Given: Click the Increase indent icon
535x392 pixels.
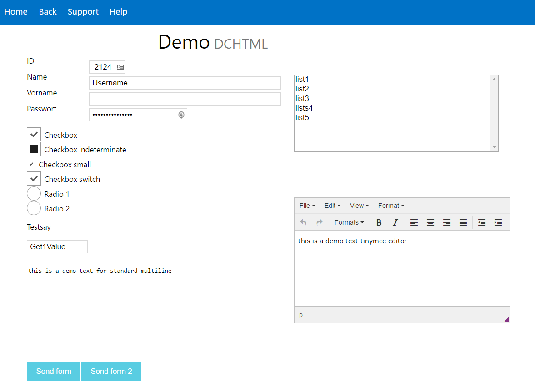Looking at the screenshot, I should point(498,222).
